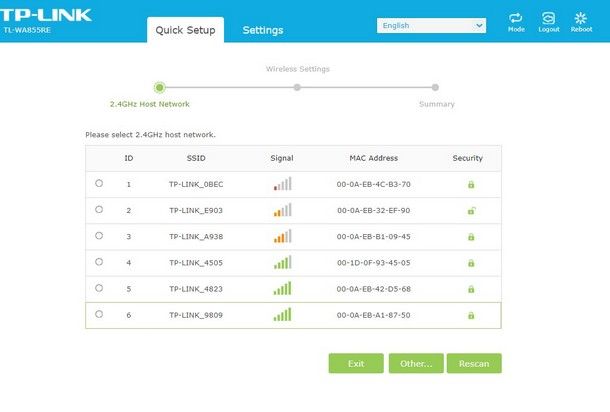Click MAC address 00-0A-EB-42-D5-68
610x412 pixels.
point(373,289)
